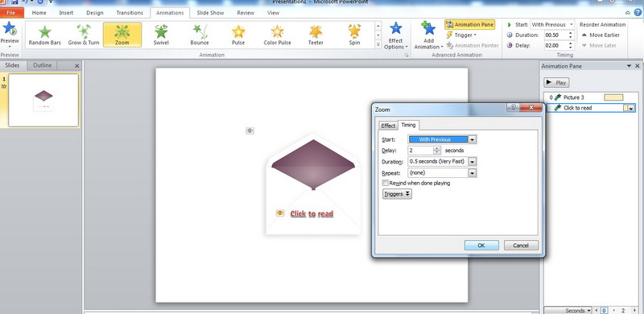This screenshot has height=314, width=644.
Task: Close the Slides/Outline pane
Action: 76,66
